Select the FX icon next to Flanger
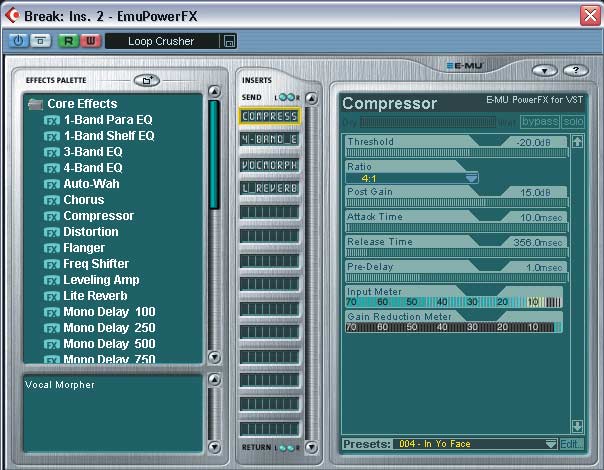This screenshot has height=470, width=604. [x=51, y=248]
